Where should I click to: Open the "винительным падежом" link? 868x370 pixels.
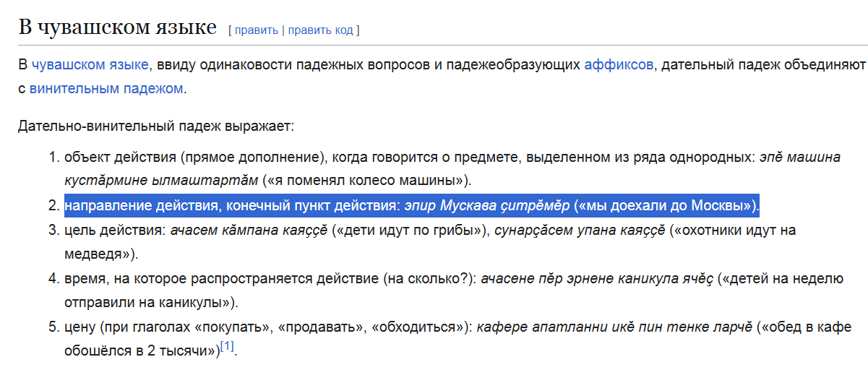click(x=106, y=89)
